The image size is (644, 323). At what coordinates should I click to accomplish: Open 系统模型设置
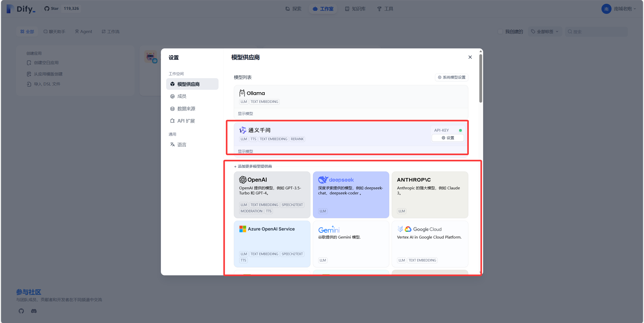[x=451, y=77]
